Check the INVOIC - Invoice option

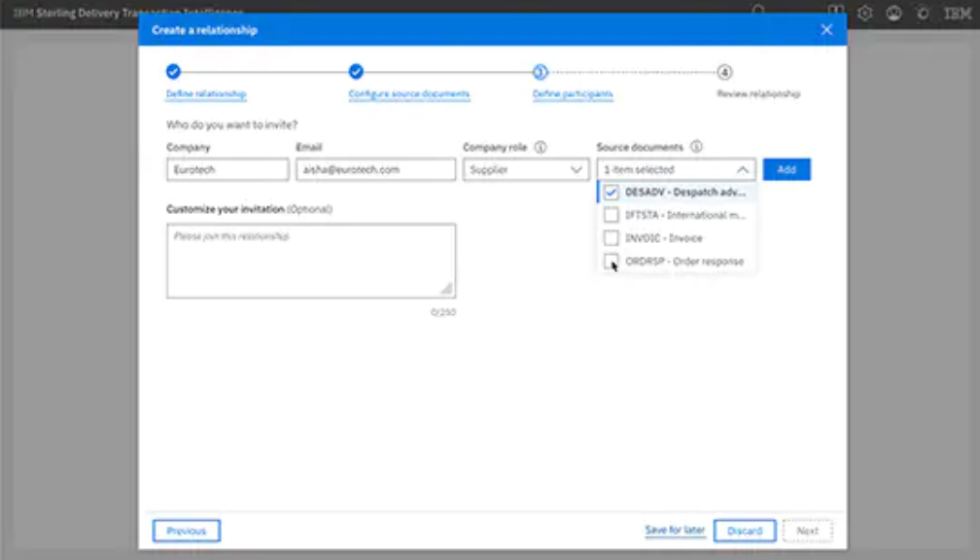612,238
